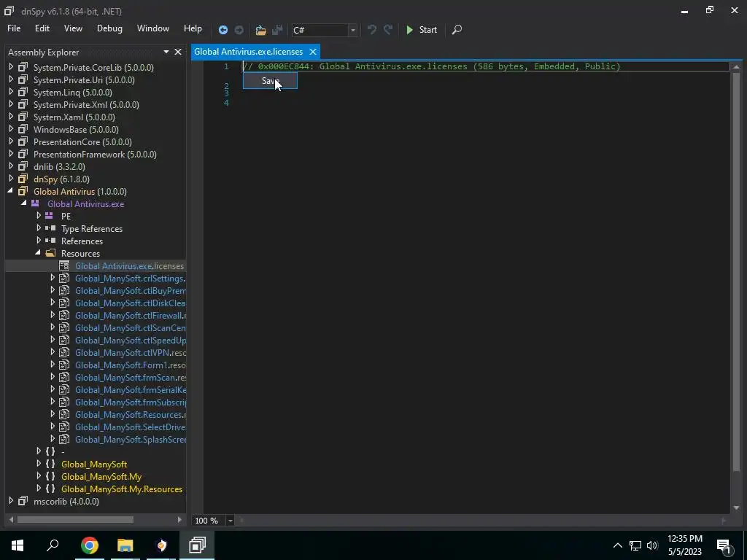Screen dimensions: 747x560
Task: Select the System.Private.Xml assembly icon
Action: point(23,104)
